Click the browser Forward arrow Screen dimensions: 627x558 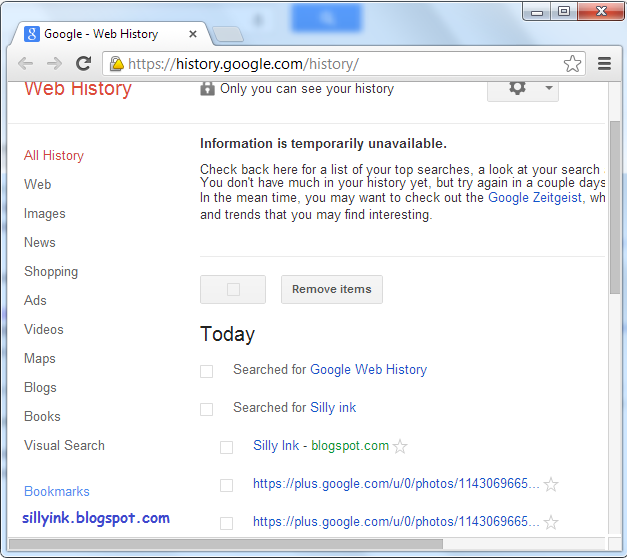pos(54,64)
